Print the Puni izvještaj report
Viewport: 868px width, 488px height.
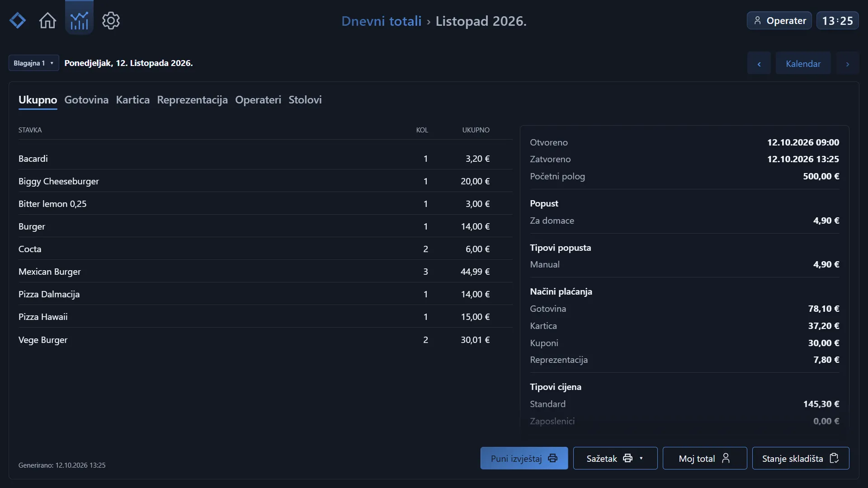point(524,458)
